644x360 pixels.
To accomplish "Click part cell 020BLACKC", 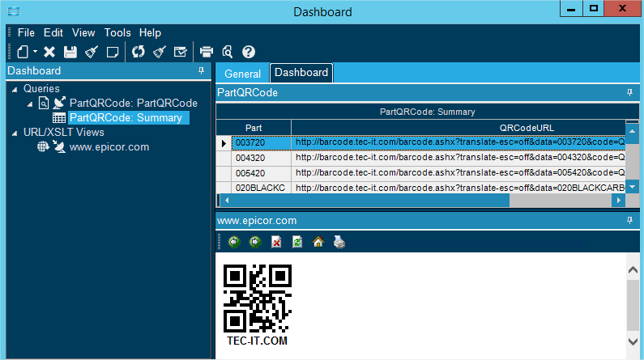I will coord(261,188).
